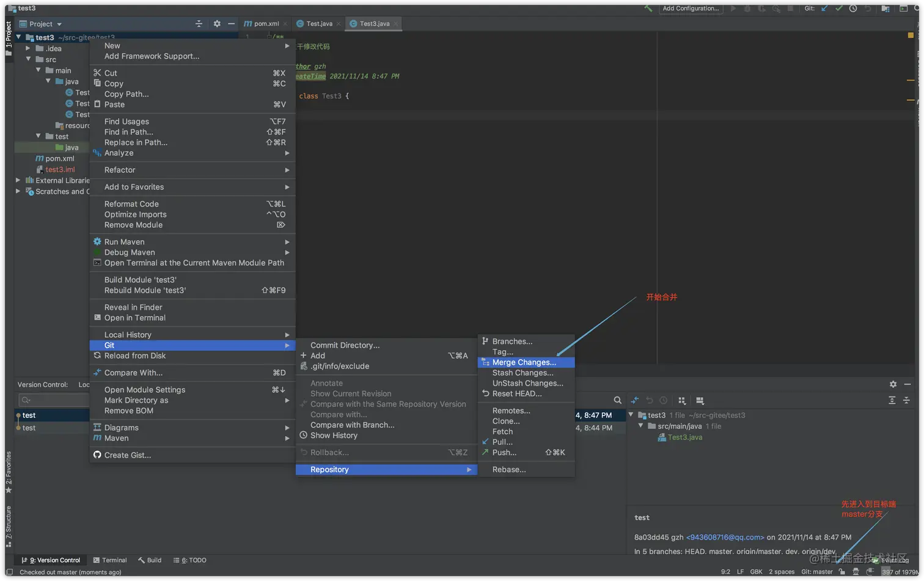Screen dimensions: 924x581
Task: Click Git: master branch widget in status bar
Action: click(x=817, y=572)
